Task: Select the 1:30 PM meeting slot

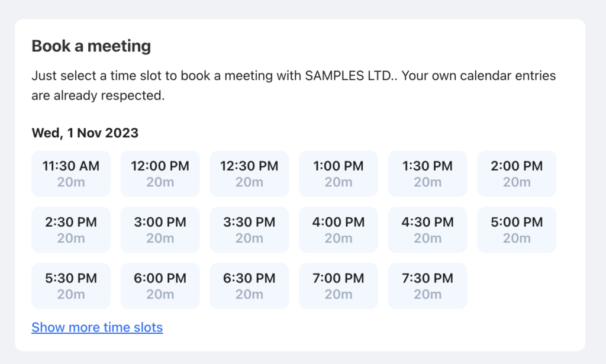Action: coord(428,173)
